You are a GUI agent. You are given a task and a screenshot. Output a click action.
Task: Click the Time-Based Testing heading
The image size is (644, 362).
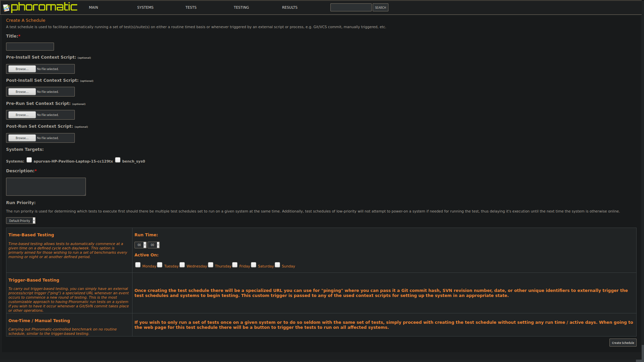[x=31, y=235]
